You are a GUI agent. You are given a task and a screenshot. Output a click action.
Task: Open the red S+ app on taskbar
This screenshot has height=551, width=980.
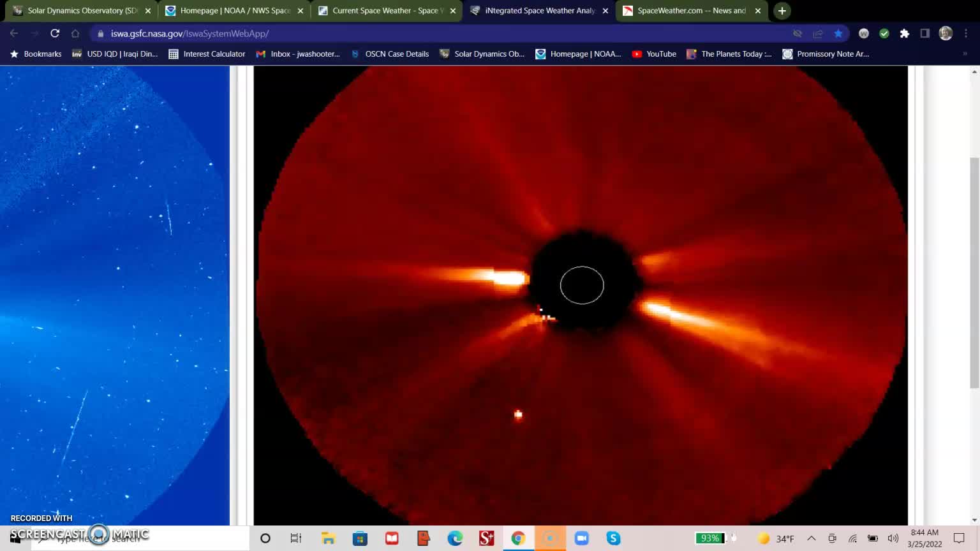coord(487,539)
